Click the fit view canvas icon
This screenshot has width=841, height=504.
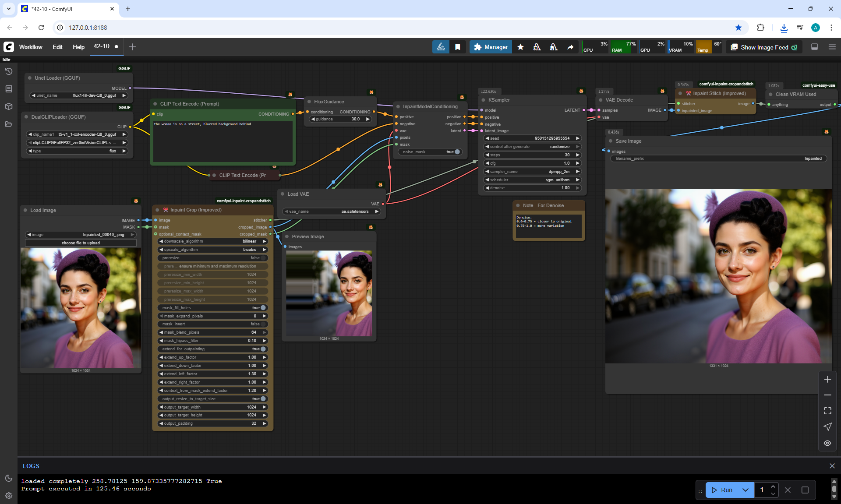[x=827, y=411]
